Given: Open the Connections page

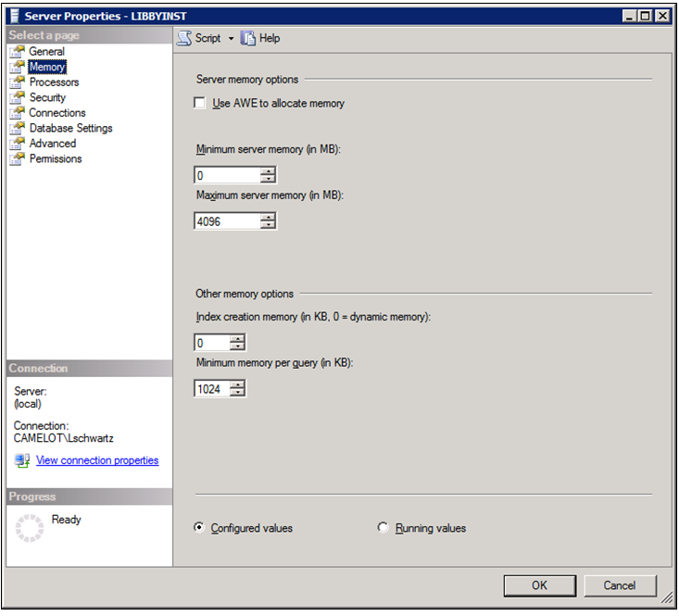Looking at the screenshot, I should 57,113.
